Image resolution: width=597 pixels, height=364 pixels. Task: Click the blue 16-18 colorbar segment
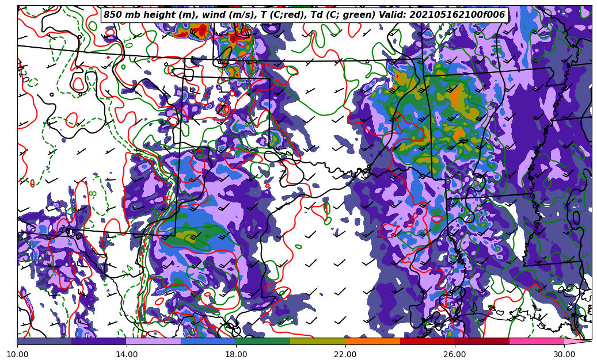point(208,341)
